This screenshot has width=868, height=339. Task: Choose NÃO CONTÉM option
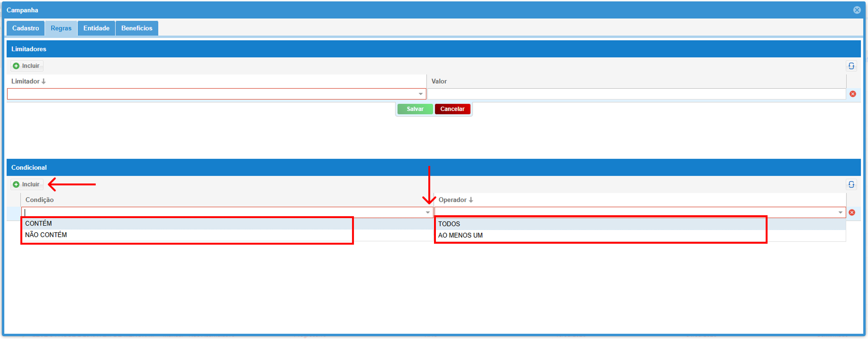coord(46,235)
